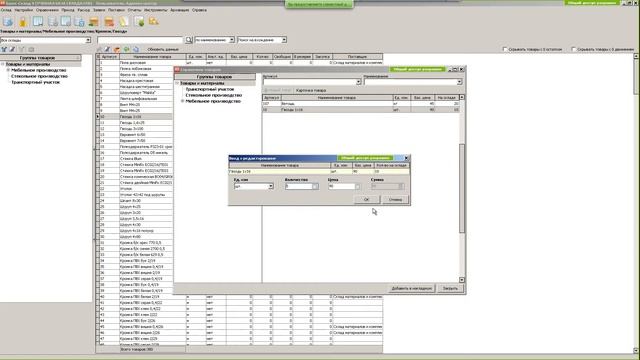The width and height of the screenshot is (640, 360).
Task: Click the Цена field spinner arrows
Action: (x=358, y=187)
